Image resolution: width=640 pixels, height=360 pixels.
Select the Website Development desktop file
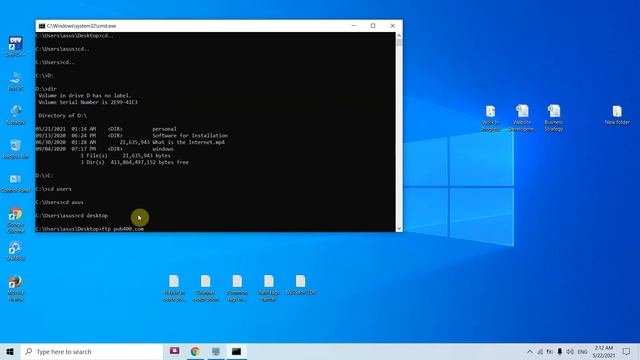(522, 118)
